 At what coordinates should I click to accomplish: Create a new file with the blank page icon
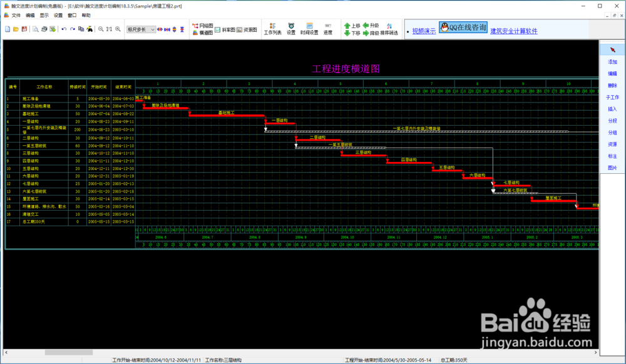point(8,29)
